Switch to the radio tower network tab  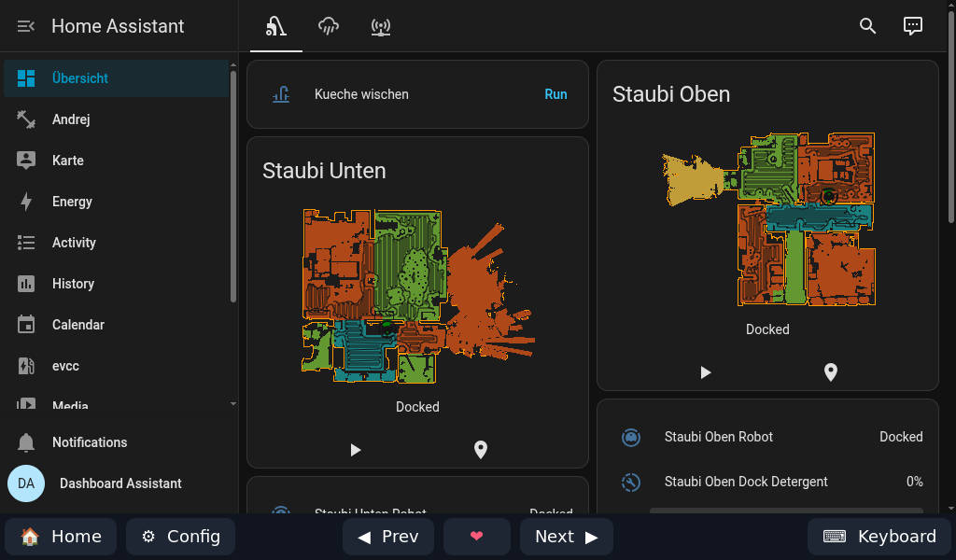pyautogui.click(x=381, y=26)
